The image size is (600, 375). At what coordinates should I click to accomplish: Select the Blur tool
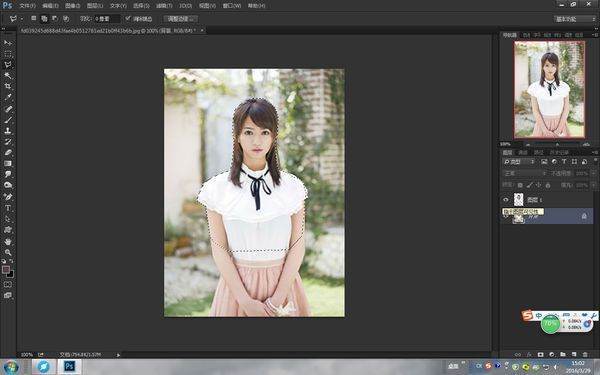click(8, 174)
